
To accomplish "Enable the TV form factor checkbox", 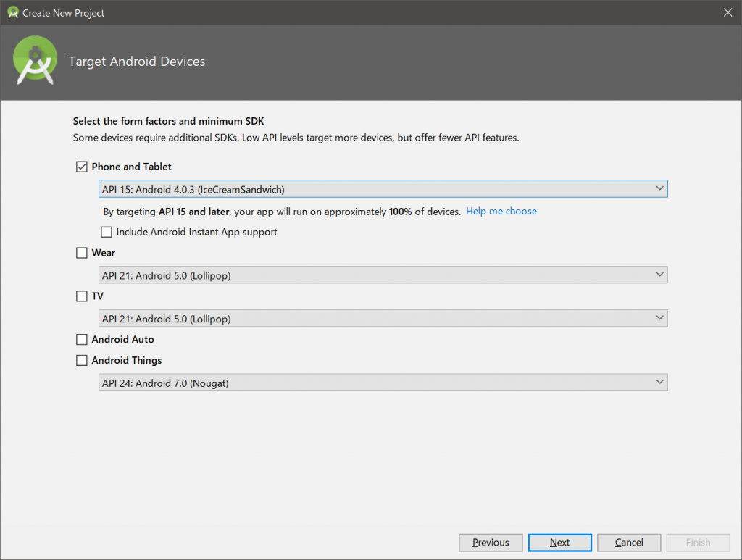I will (82, 296).
